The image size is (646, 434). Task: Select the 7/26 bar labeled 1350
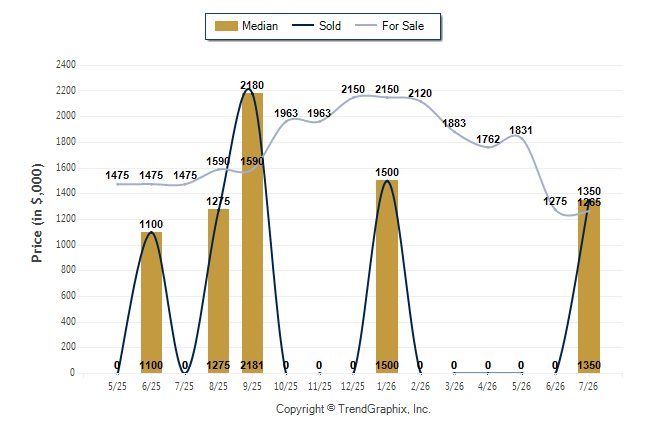[x=589, y=286]
